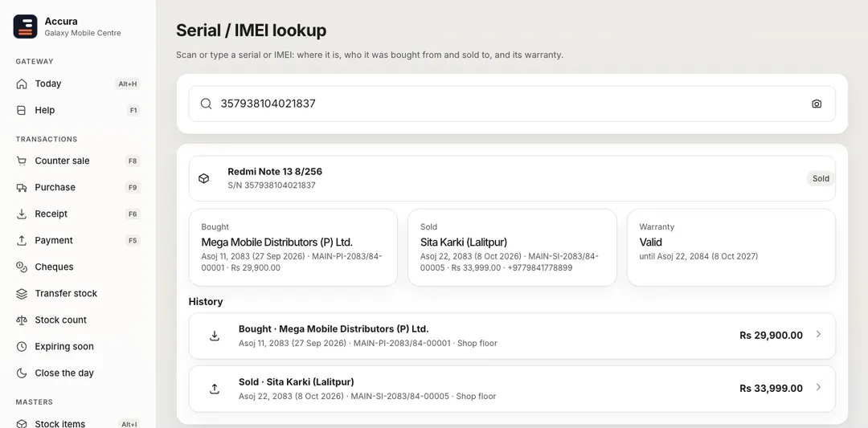Image resolution: width=868 pixels, height=428 pixels.
Task: Open the Purchase menu item
Action: (78, 187)
